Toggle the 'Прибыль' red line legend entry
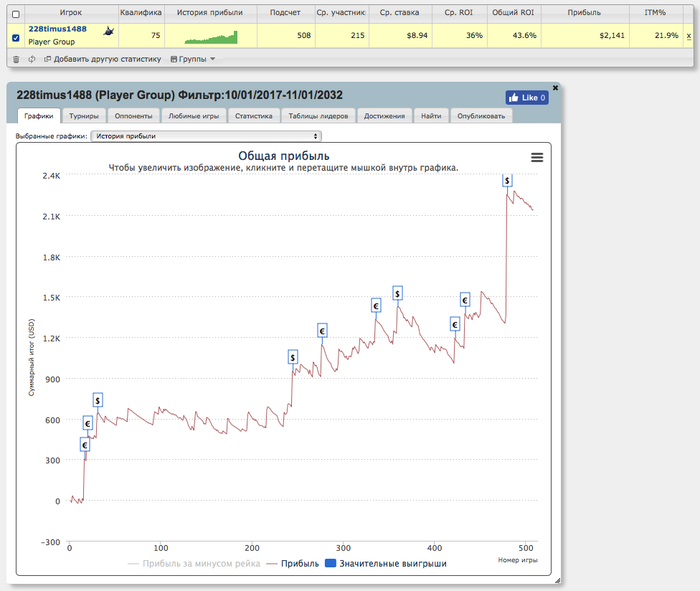The image size is (700, 591). point(291,564)
